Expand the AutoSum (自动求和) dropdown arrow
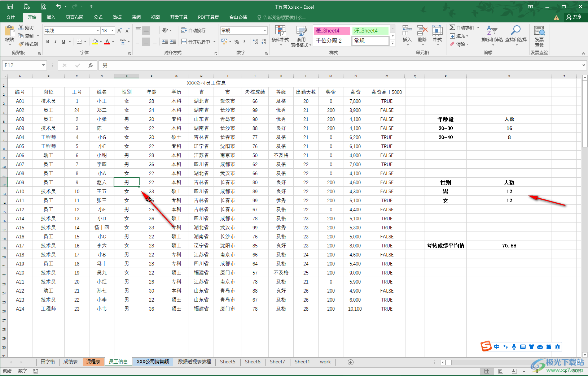This screenshot has height=376, width=588. click(478, 27)
